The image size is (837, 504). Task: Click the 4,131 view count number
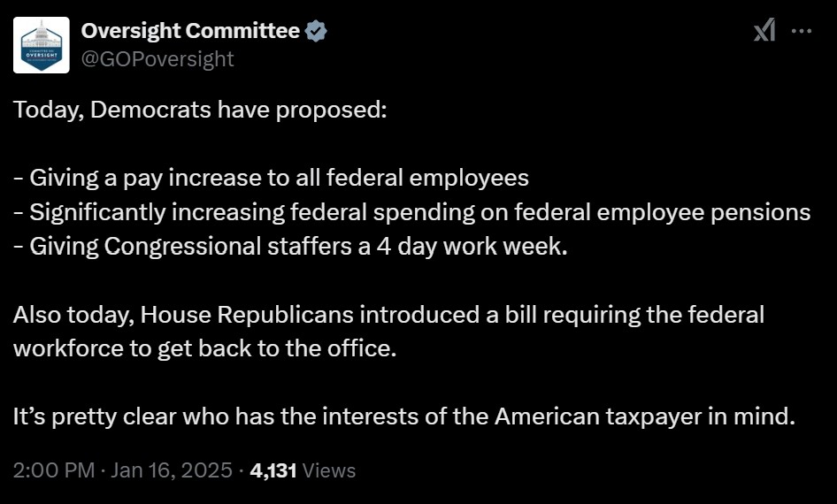pyautogui.click(x=273, y=470)
